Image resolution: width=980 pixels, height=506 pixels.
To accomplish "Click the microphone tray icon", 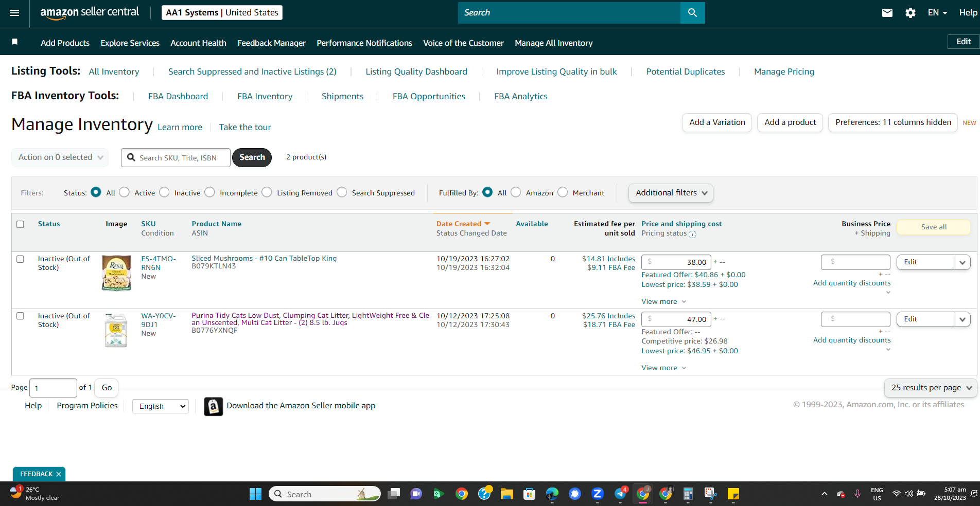I will (857, 494).
